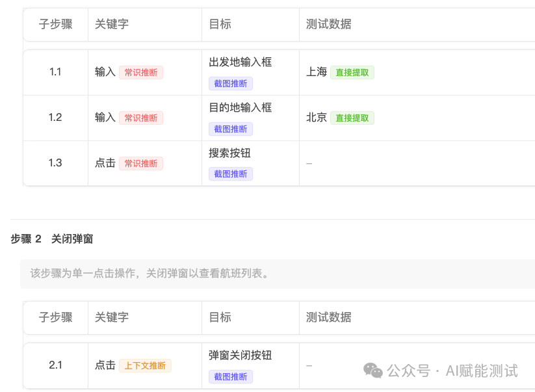
Task: Click 截图推断 tag under 搜索按钮
Action: click(x=231, y=174)
